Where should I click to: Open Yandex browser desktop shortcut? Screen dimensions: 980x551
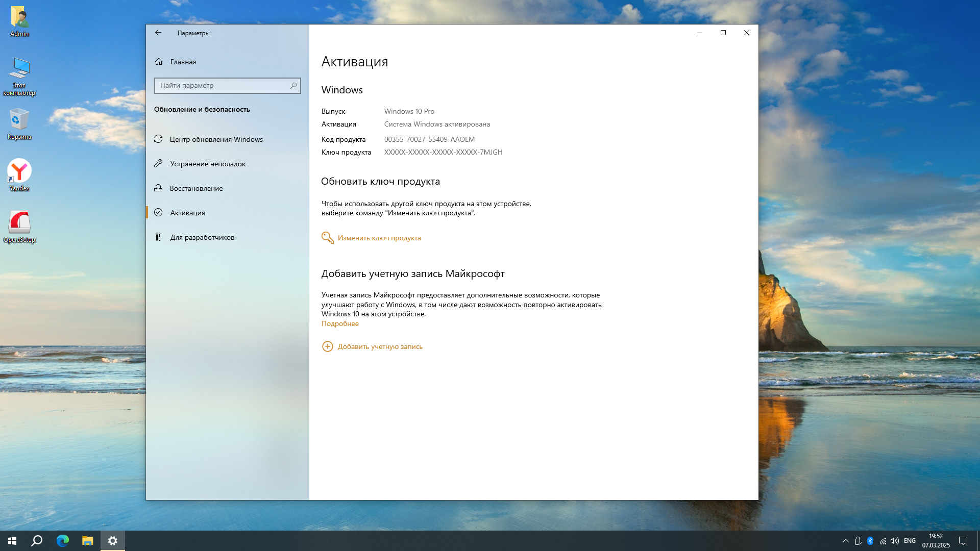point(19,172)
